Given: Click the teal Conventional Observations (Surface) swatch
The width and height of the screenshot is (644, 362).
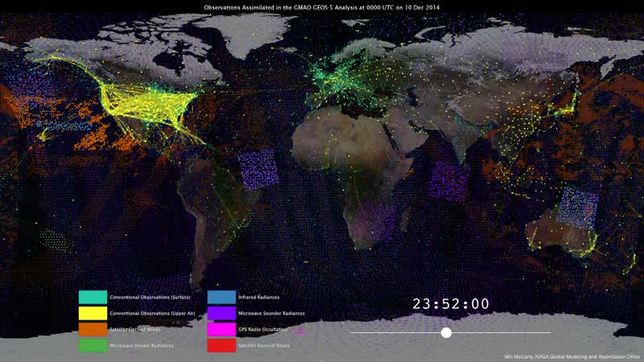Looking at the screenshot, I should (x=93, y=298).
